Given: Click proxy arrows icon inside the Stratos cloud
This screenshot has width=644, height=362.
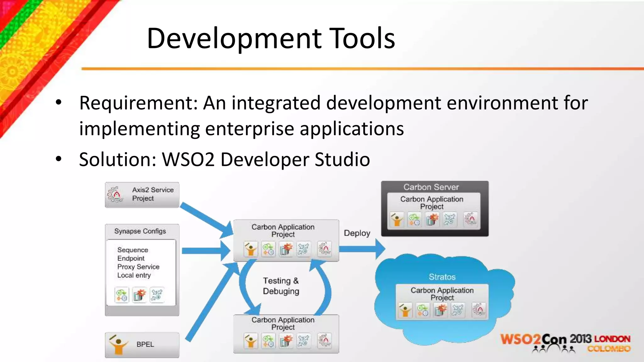Looking at the screenshot, I should 458,310.
